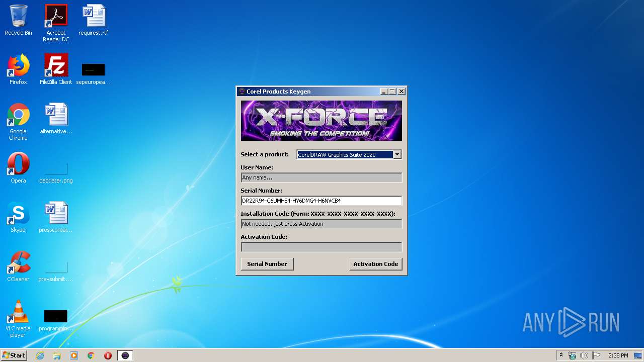Click the Activation Code button
Screen dimensions: 644x362
click(x=376, y=264)
